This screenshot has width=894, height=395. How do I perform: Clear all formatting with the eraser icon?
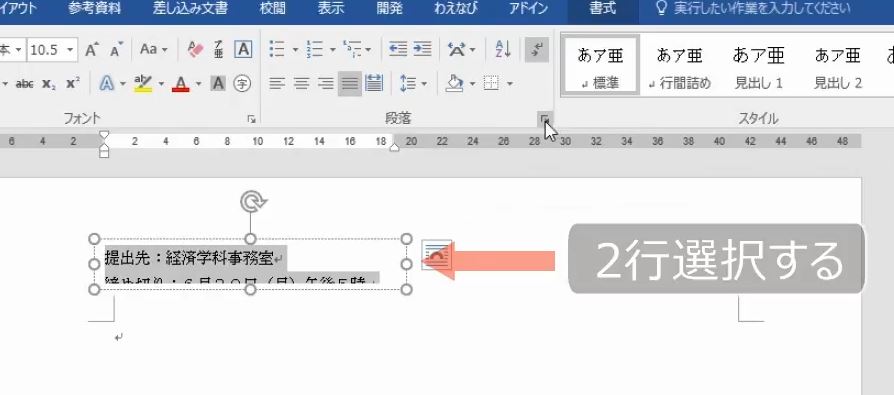coord(195,50)
